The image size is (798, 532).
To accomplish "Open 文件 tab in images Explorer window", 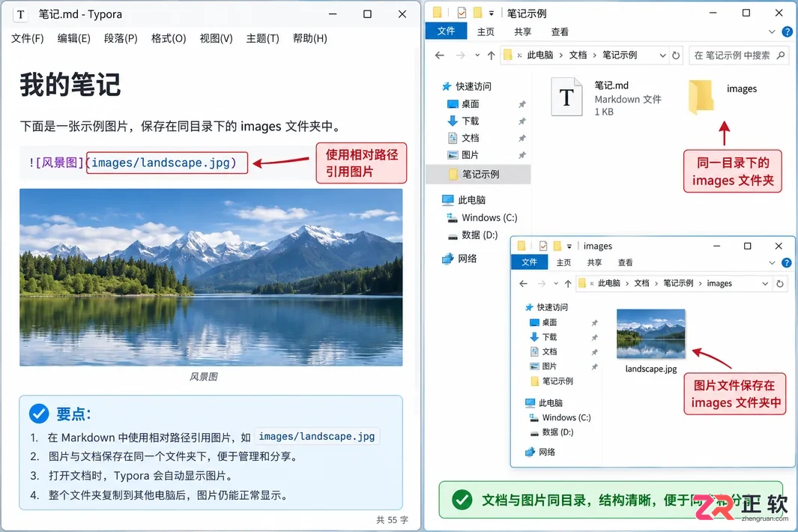I will tap(529, 262).
